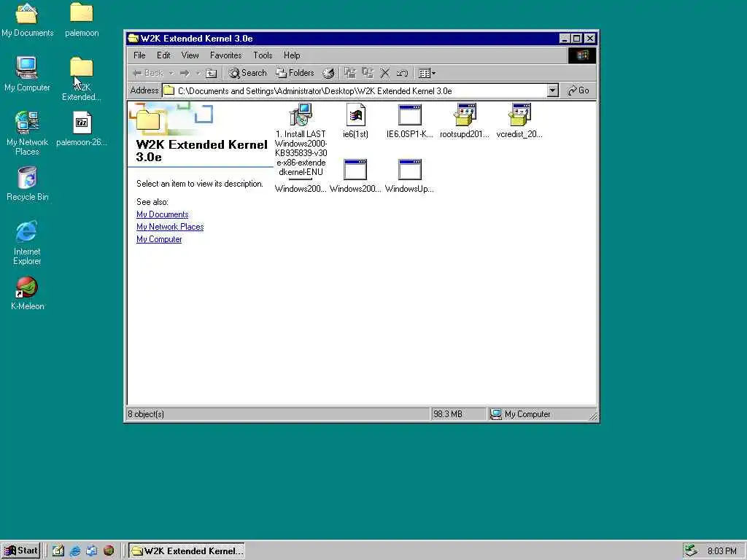747x560 pixels.
Task: Open the Favorites menu
Action: pos(226,55)
